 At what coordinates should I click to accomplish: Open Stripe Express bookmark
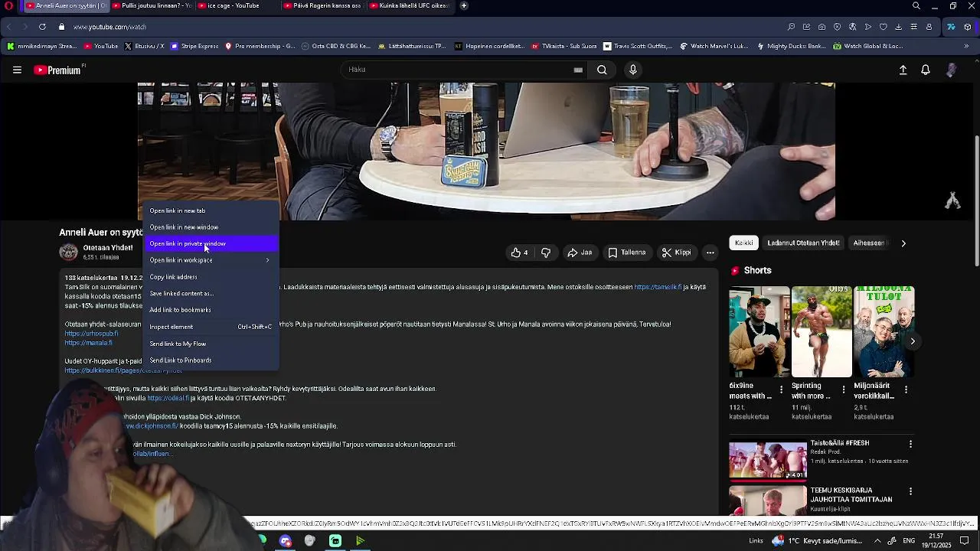[194, 46]
